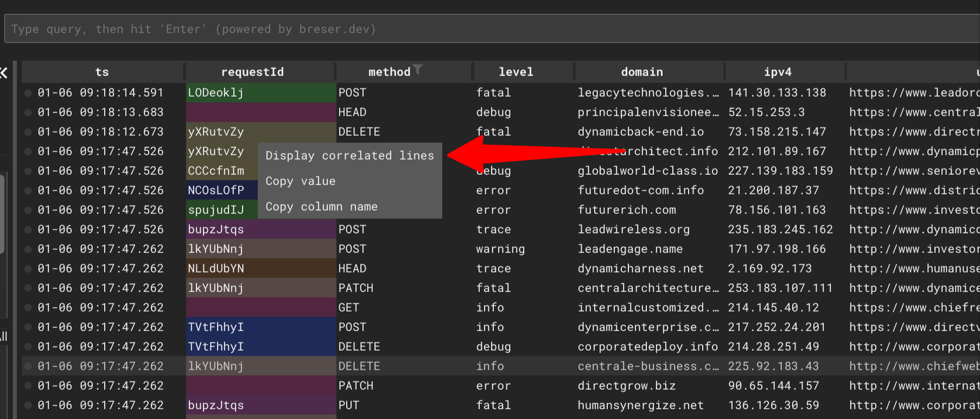980x419 pixels.
Task: Click the 'ts' column header
Action: pos(102,72)
